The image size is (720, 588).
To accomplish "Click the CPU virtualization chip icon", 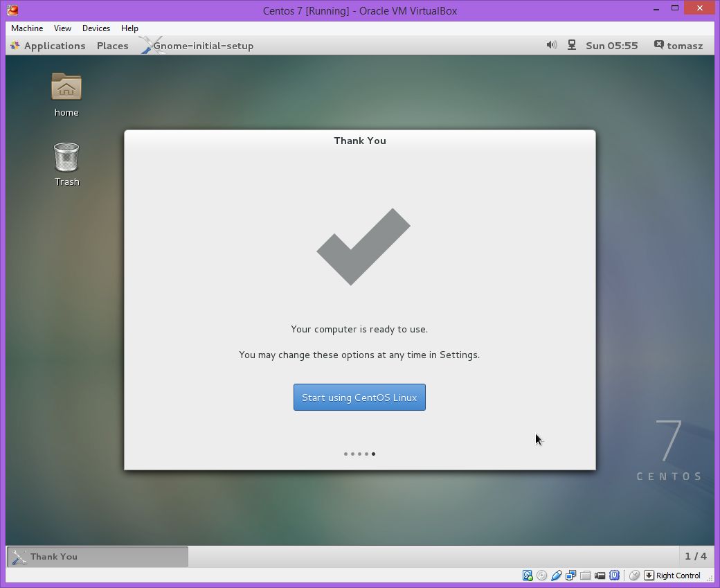I will click(x=614, y=575).
